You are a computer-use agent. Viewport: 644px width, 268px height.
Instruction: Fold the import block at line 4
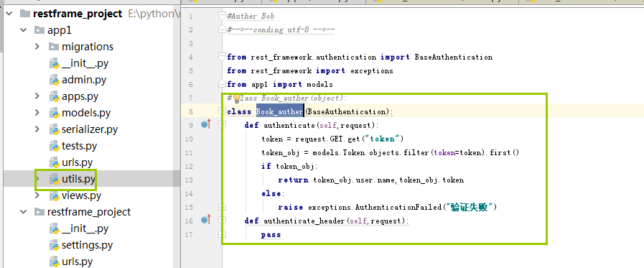point(222,56)
